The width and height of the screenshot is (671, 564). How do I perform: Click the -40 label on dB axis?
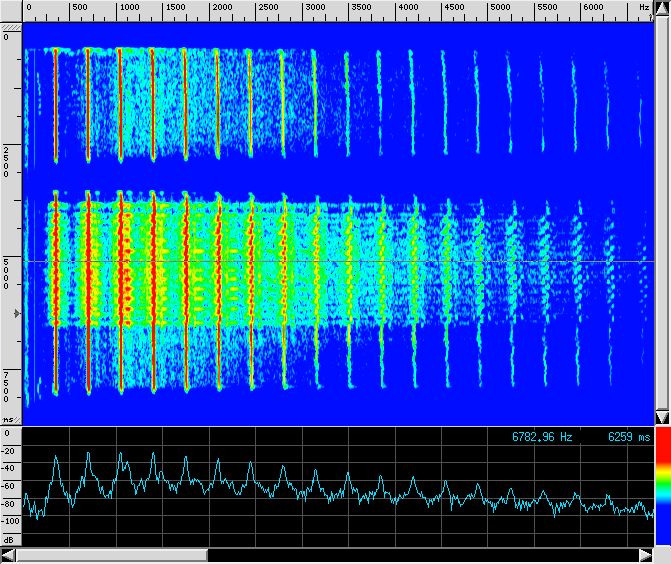(x=9, y=469)
